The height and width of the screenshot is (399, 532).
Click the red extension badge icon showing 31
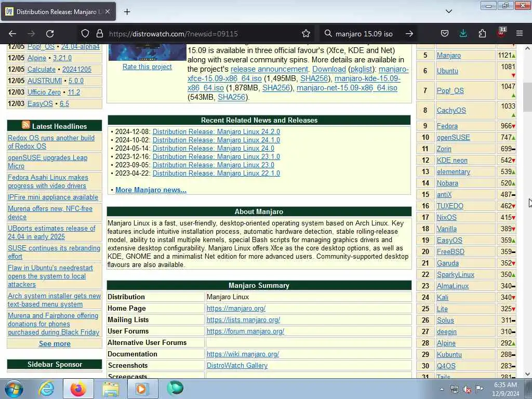(501, 33)
